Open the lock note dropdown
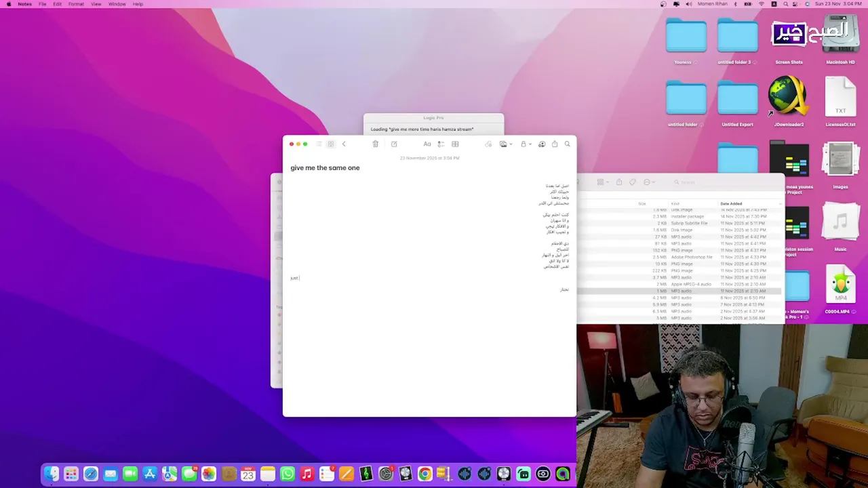Screen dimensions: 868x488 point(525,144)
